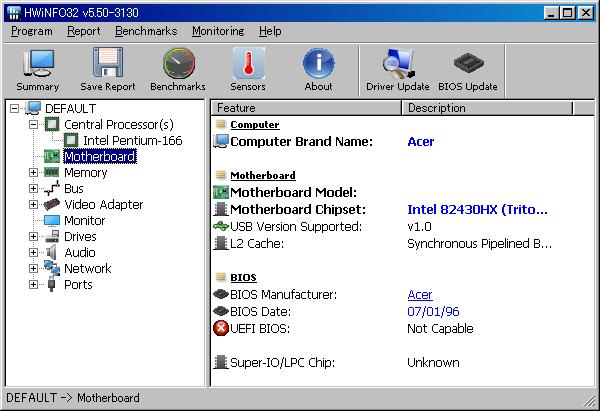The height and width of the screenshot is (411, 600).
Task: Open the Benchmarks menu
Action: tap(146, 31)
